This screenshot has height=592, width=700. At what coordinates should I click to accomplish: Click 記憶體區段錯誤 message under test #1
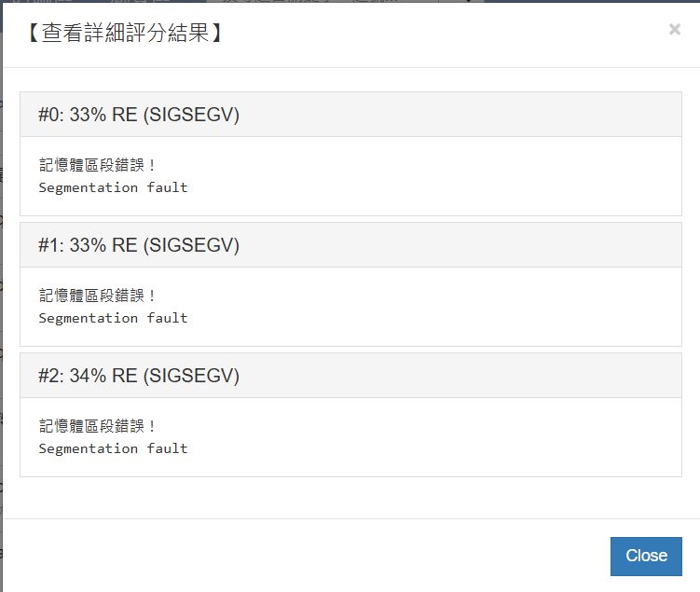click(98, 296)
